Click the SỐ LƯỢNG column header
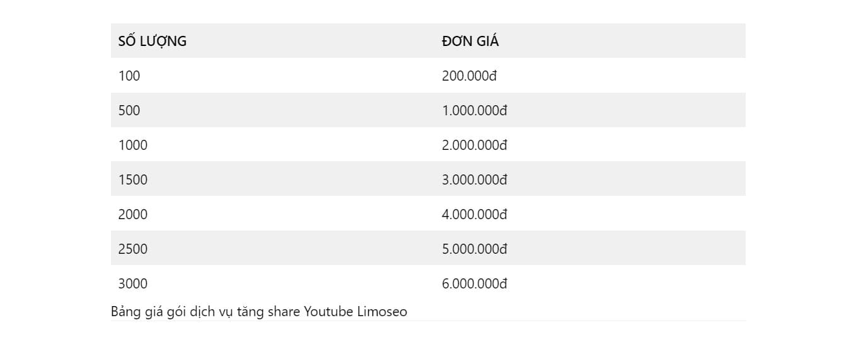868x347 pixels. pyautogui.click(x=153, y=42)
